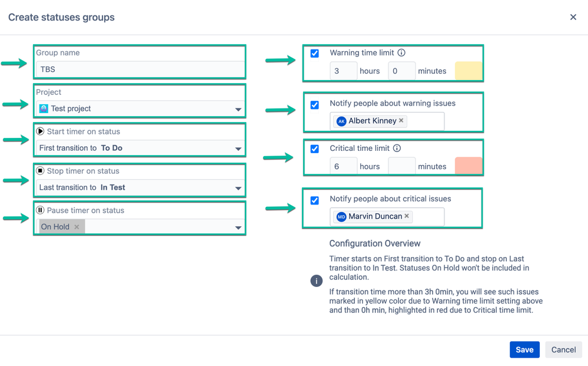The height and width of the screenshot is (366, 588).
Task: Click the Group name input field
Action: pyautogui.click(x=139, y=69)
